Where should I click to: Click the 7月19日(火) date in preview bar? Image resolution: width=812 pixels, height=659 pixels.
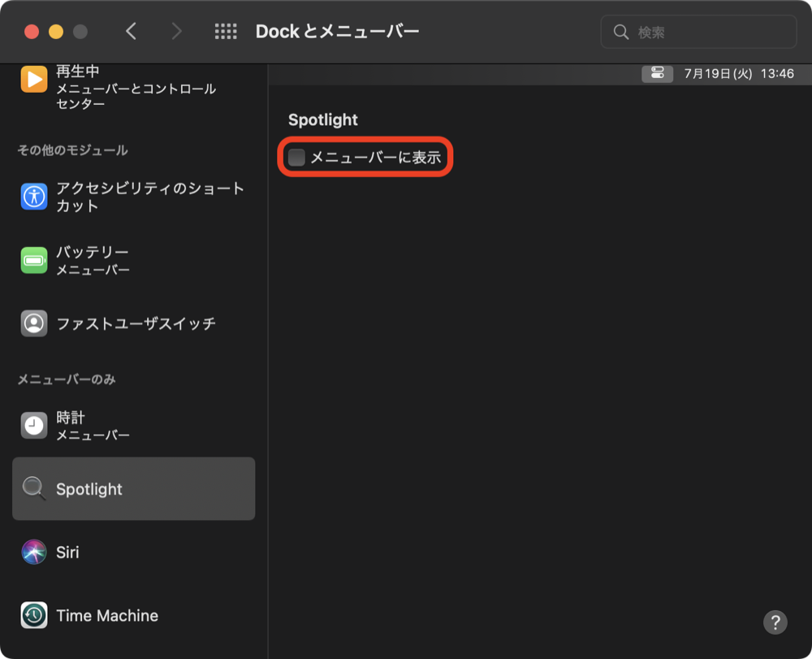(718, 74)
